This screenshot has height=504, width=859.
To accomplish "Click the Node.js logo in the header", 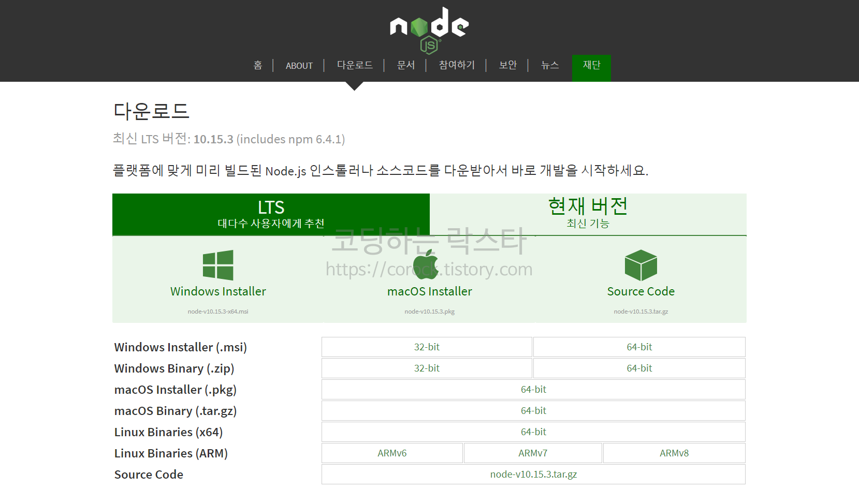I will 429,30.
